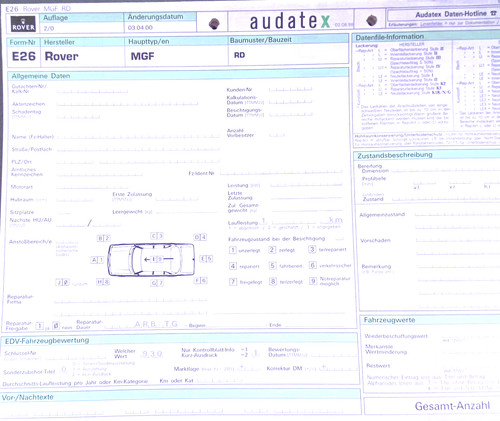The image size is (500, 421).
Task: Click the Restwert field
Action: click(x=470, y=366)
